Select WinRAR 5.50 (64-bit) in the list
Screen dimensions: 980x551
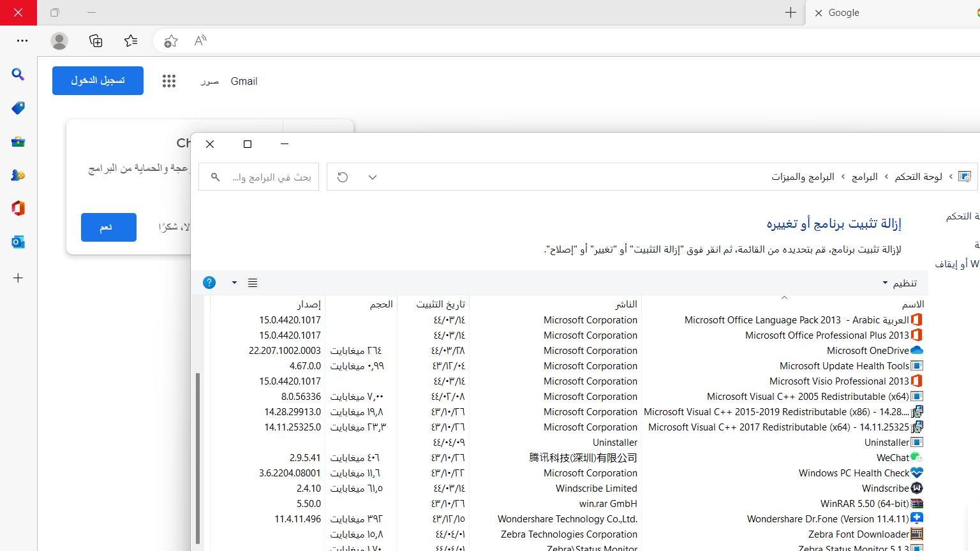pos(865,504)
